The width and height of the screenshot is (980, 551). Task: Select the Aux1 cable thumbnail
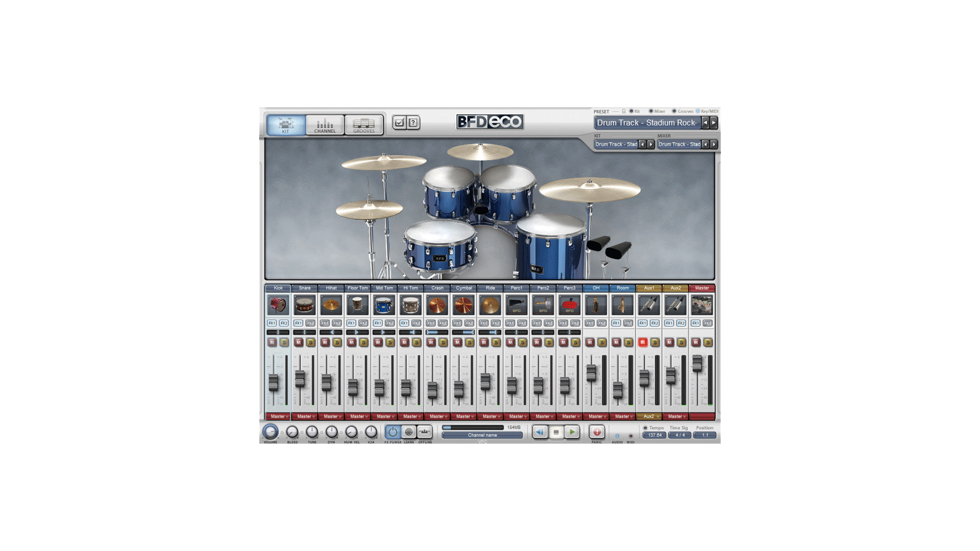pyautogui.click(x=649, y=305)
